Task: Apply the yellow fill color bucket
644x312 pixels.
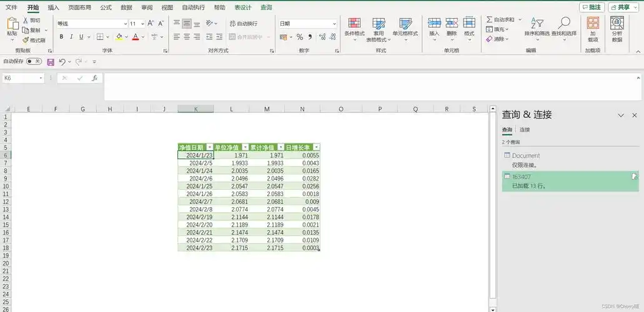Action: [x=119, y=37]
